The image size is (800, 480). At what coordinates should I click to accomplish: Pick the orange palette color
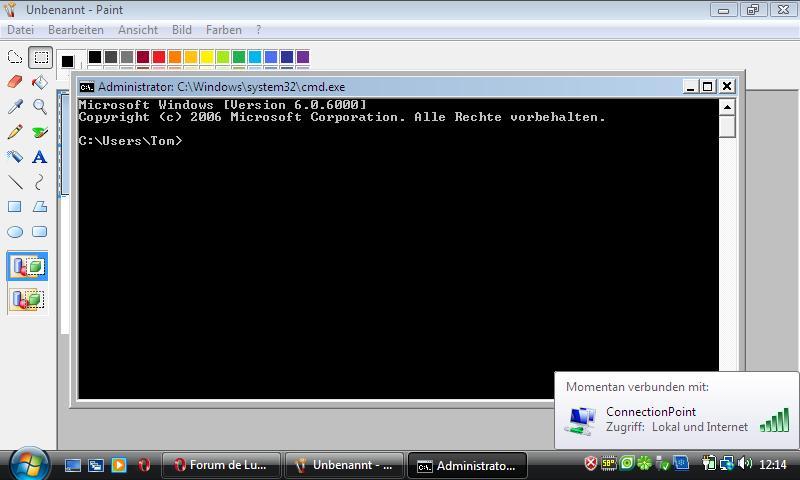[x=175, y=57]
